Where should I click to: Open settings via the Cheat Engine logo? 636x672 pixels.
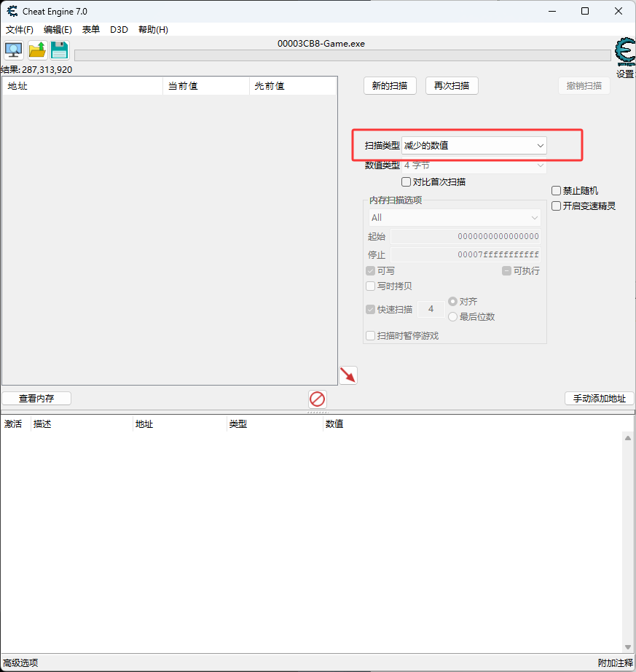coord(625,51)
